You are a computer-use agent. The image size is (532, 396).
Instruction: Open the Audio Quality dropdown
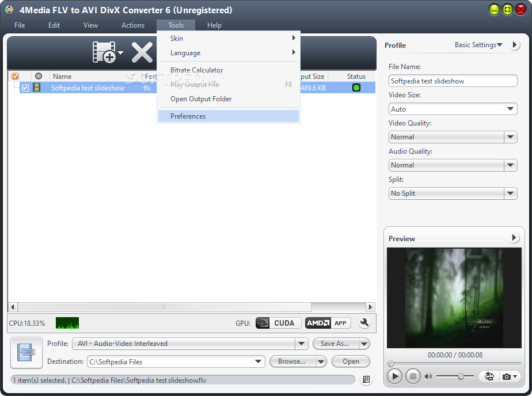tap(510, 165)
